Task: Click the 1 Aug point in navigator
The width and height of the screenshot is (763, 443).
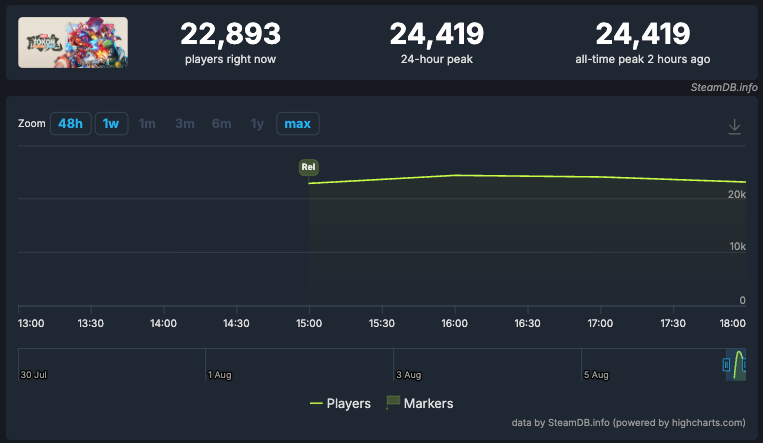Action: click(219, 375)
